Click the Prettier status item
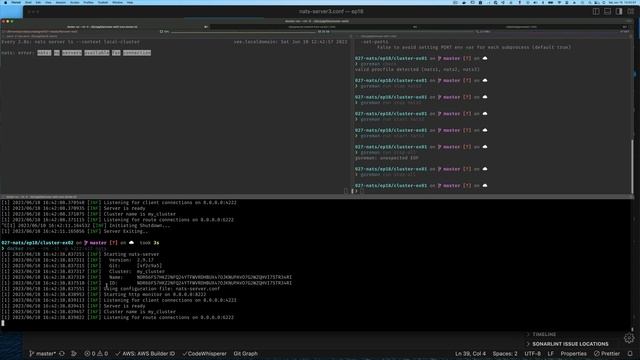This screenshot has width=640, height=360. [607, 353]
